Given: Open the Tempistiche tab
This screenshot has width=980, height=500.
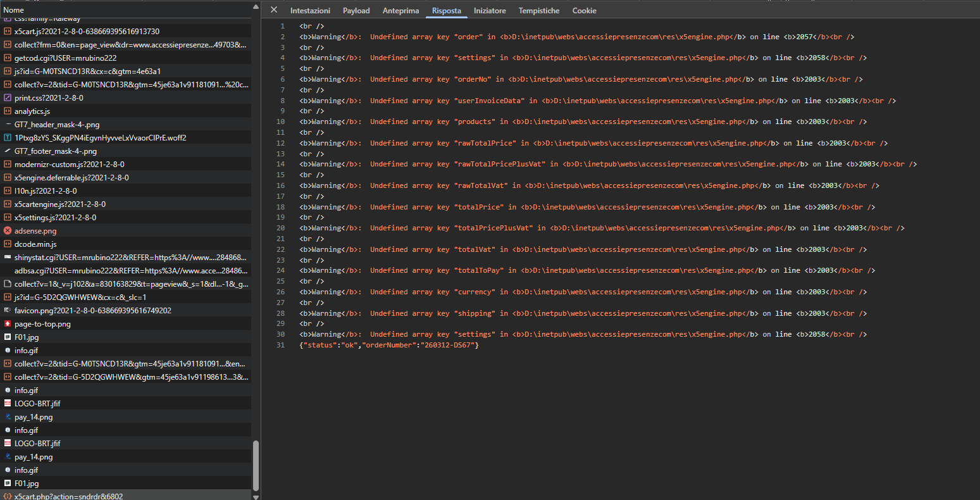Looking at the screenshot, I should coord(539,11).
